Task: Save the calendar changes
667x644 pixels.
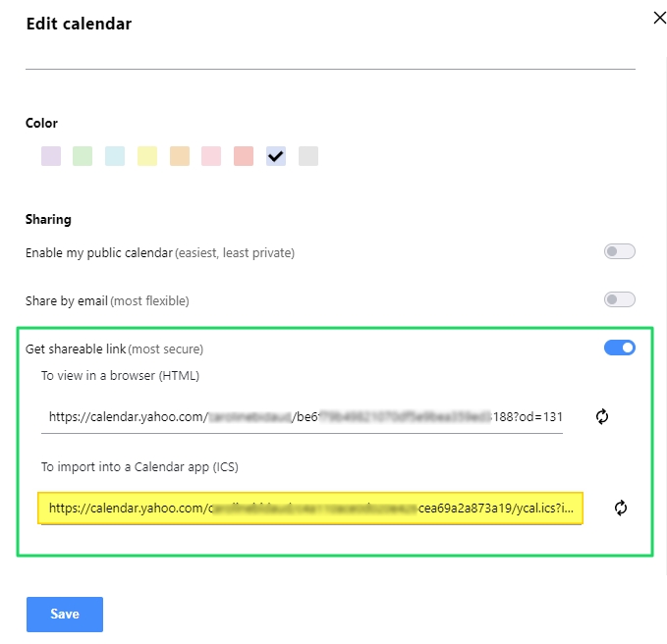Action: 65,614
